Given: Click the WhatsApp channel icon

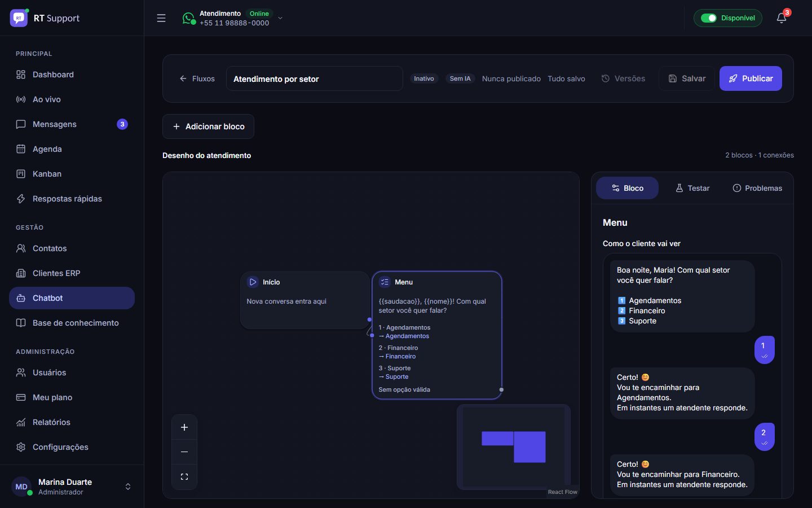Looking at the screenshot, I should [x=188, y=18].
